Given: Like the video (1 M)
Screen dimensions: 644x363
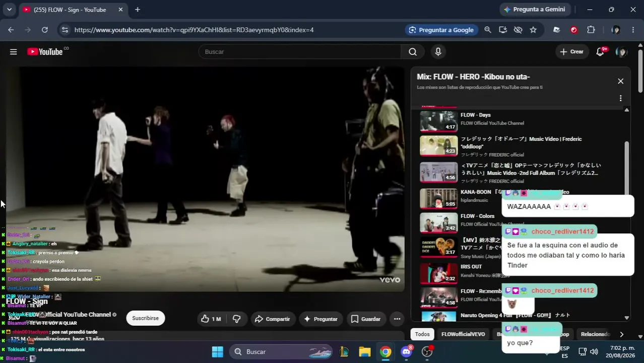Looking at the screenshot, I should point(211,319).
